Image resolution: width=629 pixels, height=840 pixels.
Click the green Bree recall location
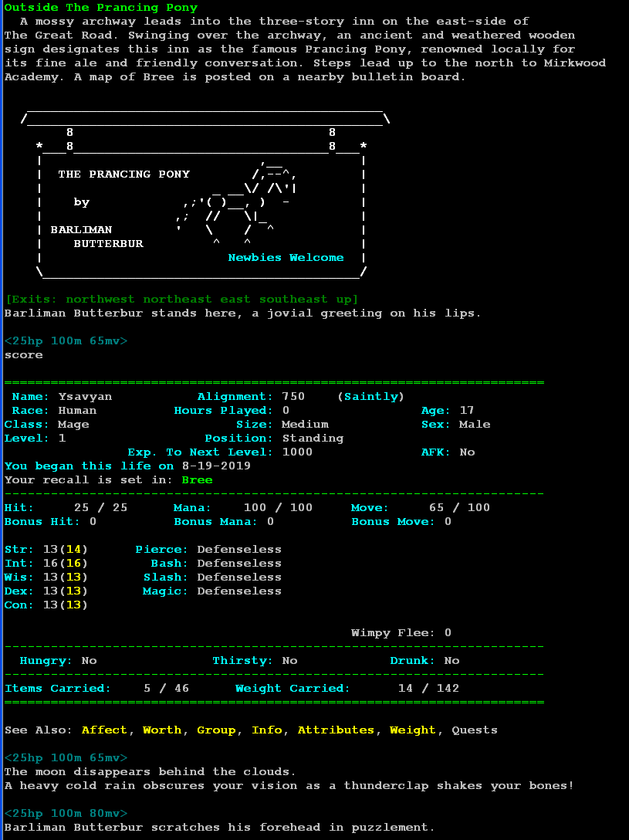[197, 480]
